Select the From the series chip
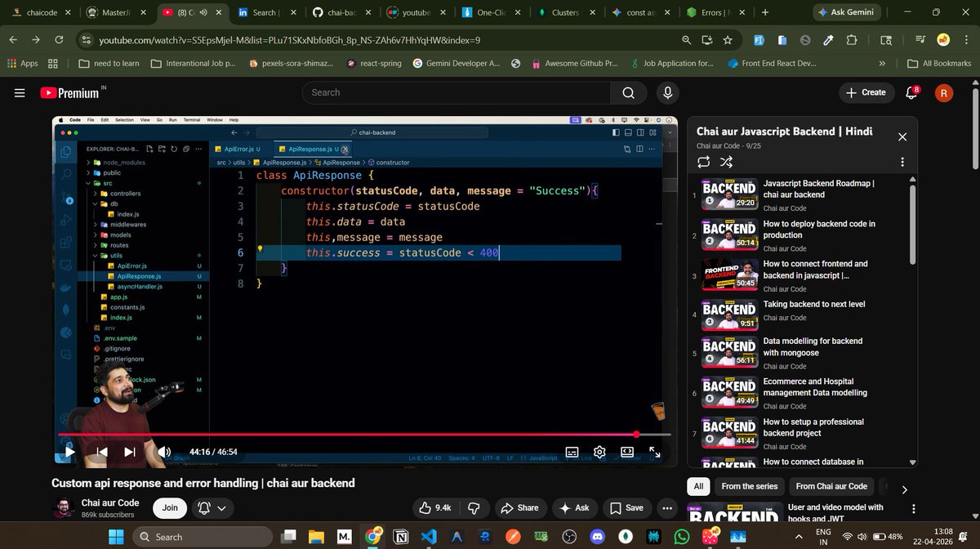980x549 pixels. click(x=750, y=486)
